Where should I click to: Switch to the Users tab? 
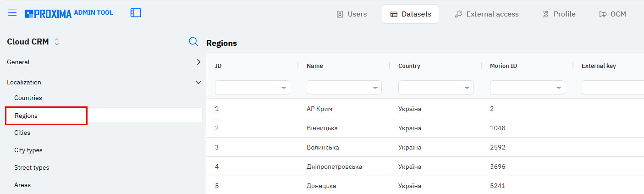tap(352, 14)
